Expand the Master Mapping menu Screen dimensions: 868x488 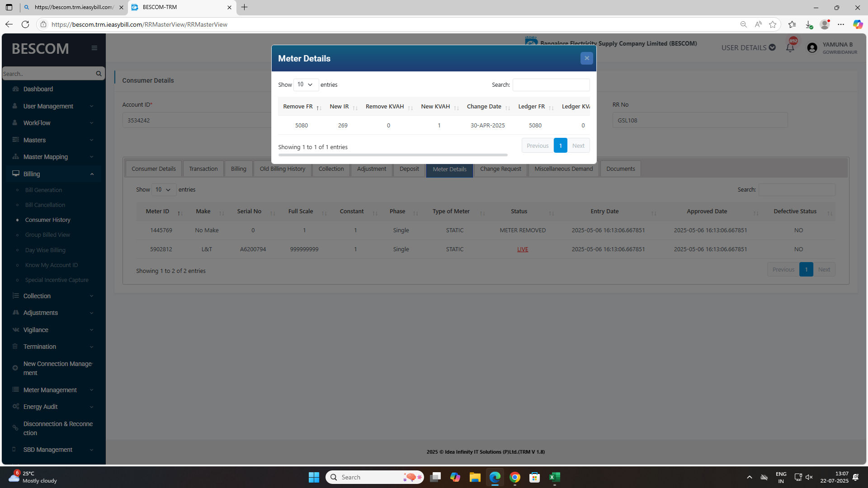click(x=53, y=157)
